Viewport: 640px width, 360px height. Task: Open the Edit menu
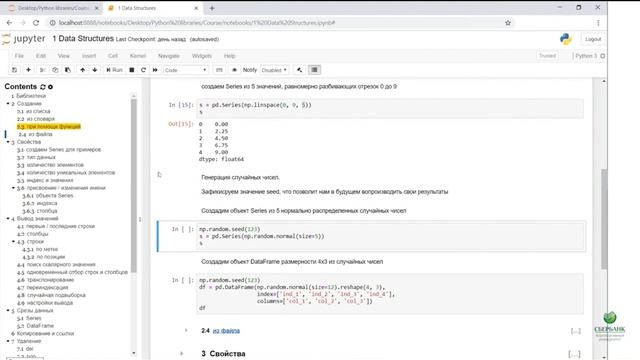pos(41,56)
